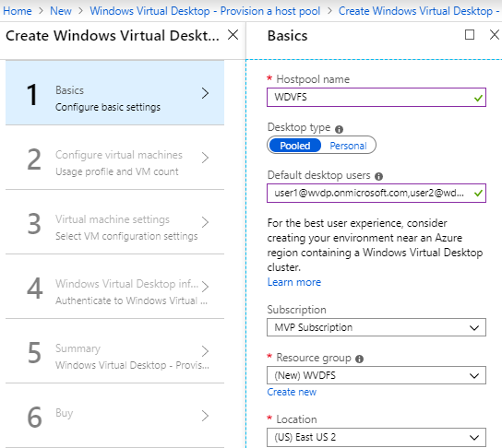Open the Subscription dropdown
Image resolution: width=502 pixels, height=448 pixels.
376,327
